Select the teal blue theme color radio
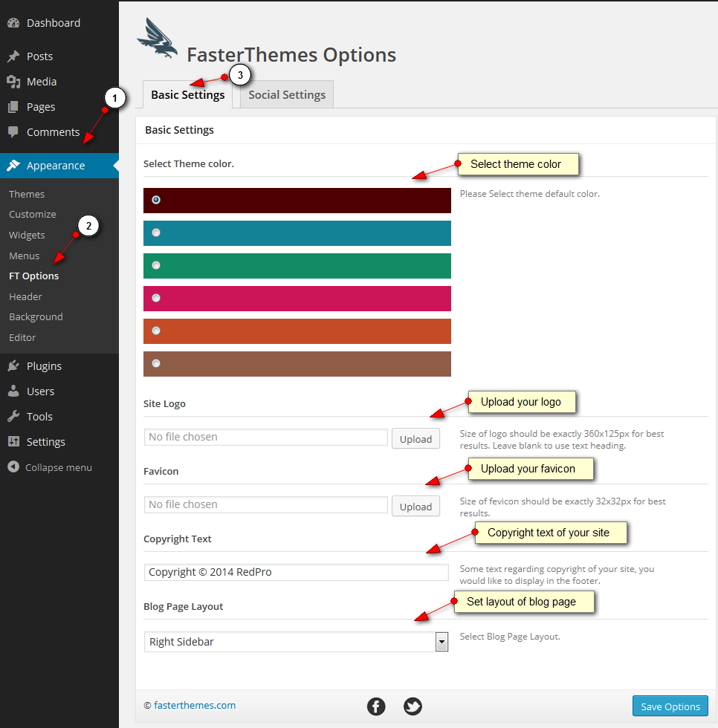The image size is (718, 728). 156,233
